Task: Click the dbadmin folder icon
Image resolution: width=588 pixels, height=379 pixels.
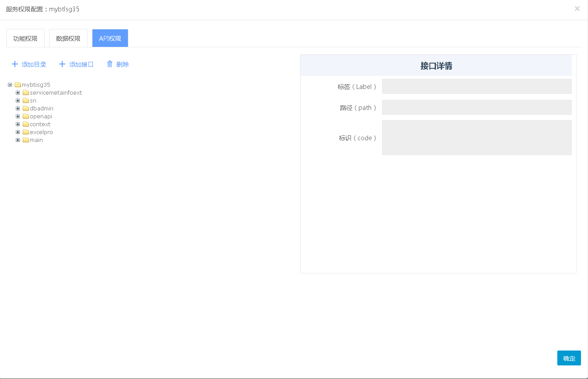Action: (x=26, y=109)
